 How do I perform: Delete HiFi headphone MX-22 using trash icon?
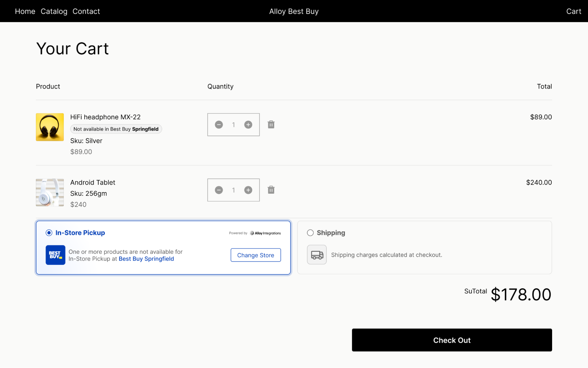(271, 125)
